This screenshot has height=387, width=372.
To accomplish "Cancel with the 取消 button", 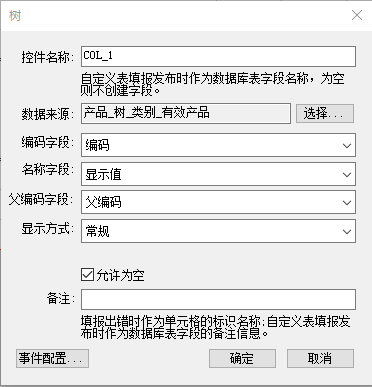I will click(320, 358).
